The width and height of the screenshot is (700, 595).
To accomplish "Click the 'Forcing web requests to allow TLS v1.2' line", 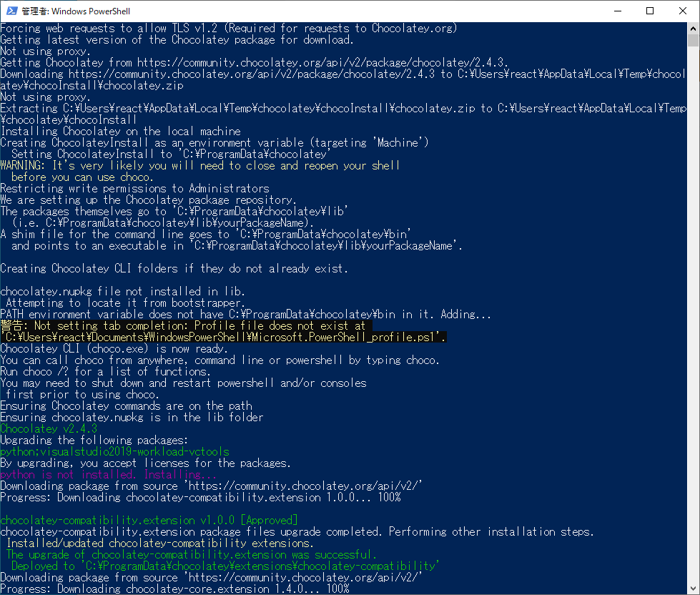I will pyautogui.click(x=229, y=28).
